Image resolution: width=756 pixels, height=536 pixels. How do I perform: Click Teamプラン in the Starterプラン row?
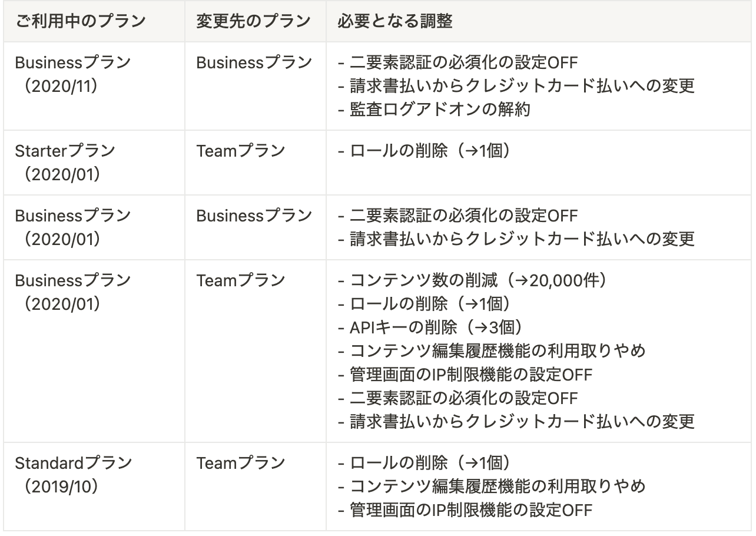(240, 151)
